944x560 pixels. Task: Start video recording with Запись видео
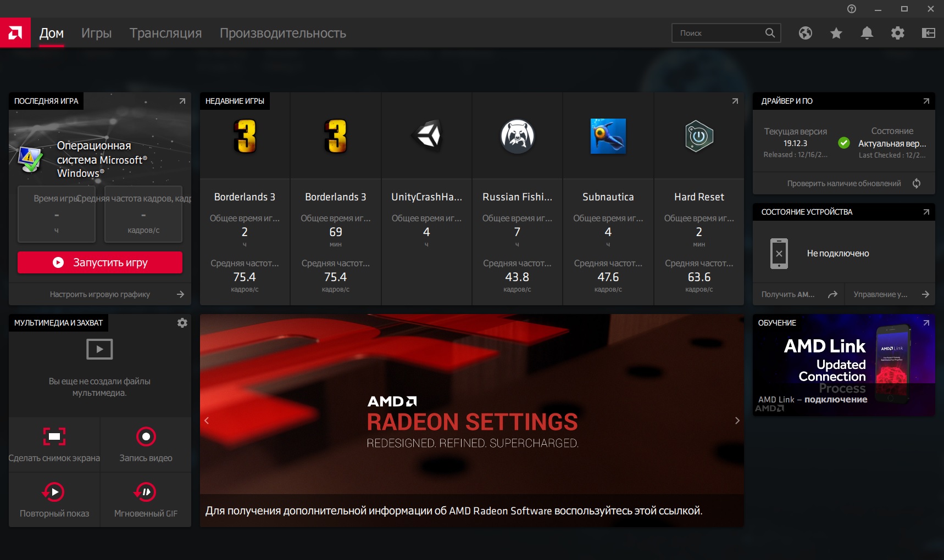click(x=146, y=445)
